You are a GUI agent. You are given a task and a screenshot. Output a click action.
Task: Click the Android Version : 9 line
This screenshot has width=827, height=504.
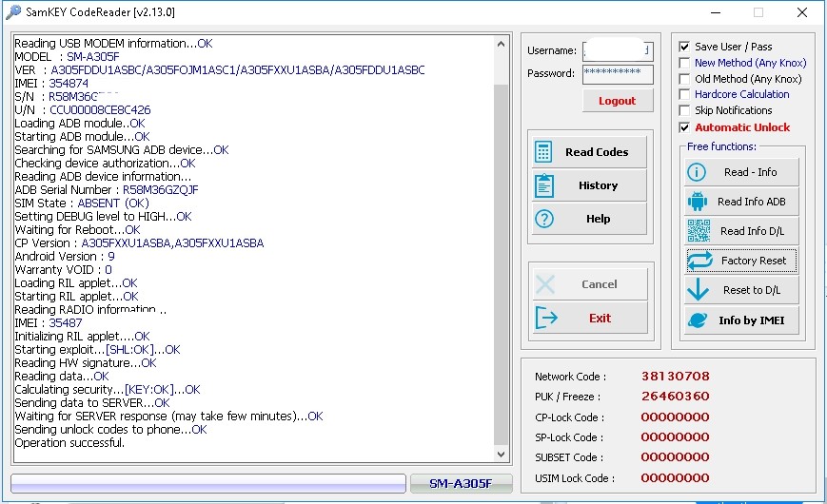pos(65,256)
